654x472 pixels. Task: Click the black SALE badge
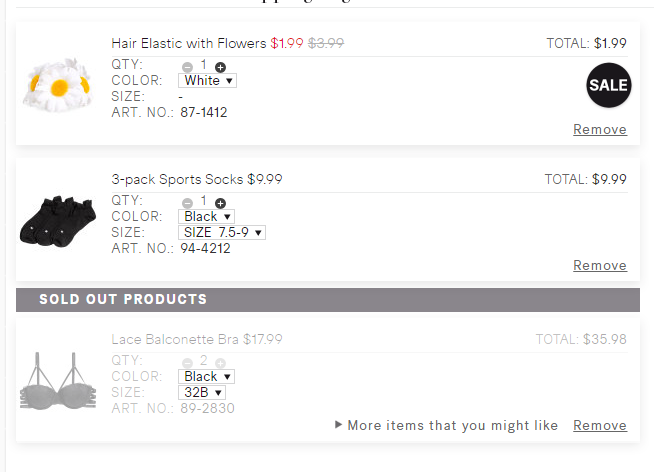[608, 85]
